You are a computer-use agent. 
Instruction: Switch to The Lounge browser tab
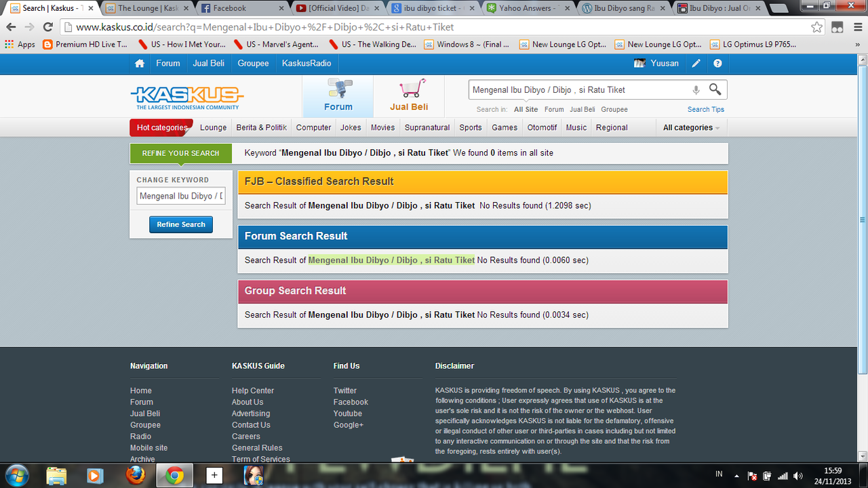[x=148, y=8]
